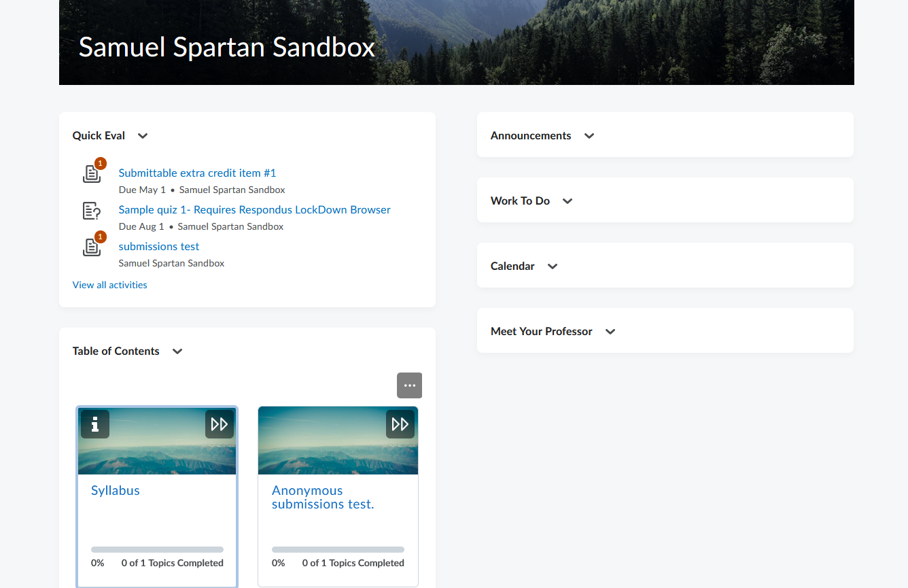The height and width of the screenshot is (588, 908).
Task: Open Submittable extra credit item #1 link
Action: [x=197, y=173]
